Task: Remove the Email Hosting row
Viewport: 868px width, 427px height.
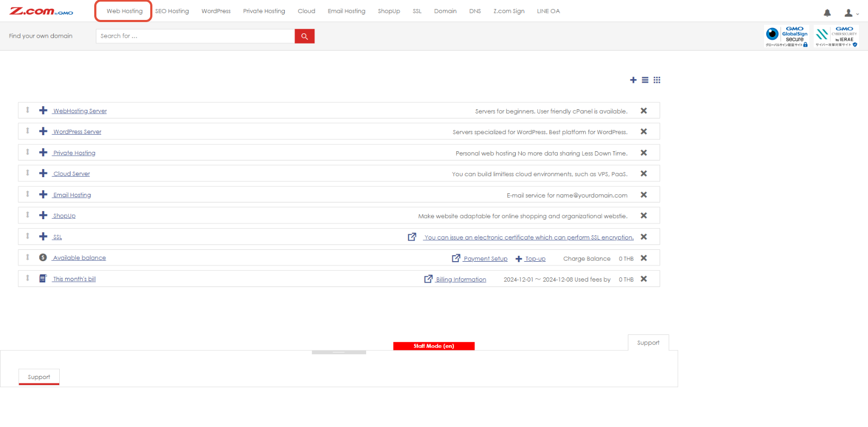Action: pos(643,195)
